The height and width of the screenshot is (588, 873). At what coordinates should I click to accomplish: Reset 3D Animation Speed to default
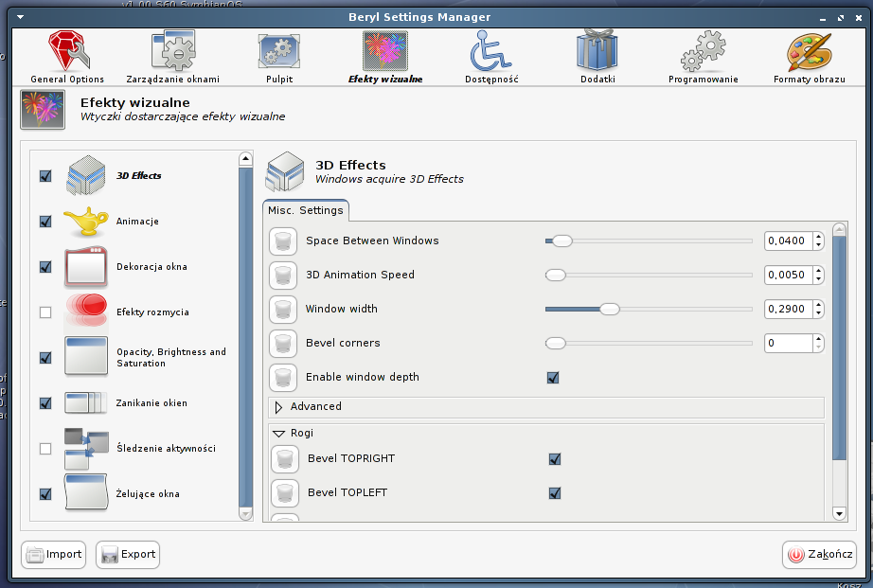(x=283, y=276)
